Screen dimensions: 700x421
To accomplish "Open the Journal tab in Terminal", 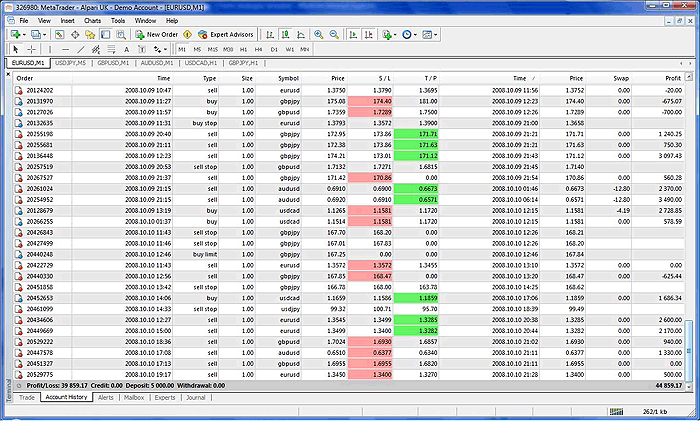I will [196, 397].
